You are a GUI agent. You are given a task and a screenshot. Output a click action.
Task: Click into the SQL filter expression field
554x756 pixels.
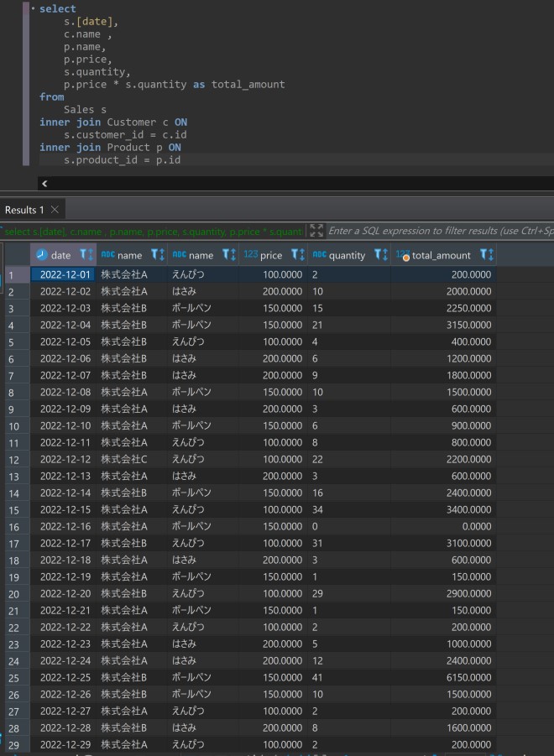(436, 231)
